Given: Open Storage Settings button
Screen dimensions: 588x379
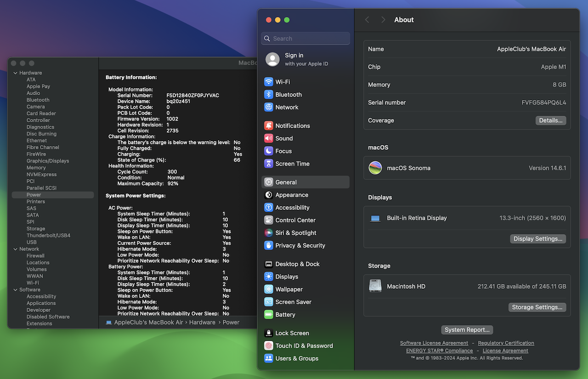Looking at the screenshot, I should tap(537, 307).
